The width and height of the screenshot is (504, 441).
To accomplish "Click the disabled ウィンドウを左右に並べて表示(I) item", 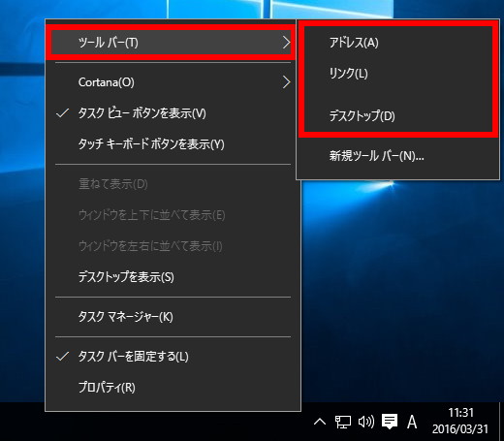I will (x=173, y=246).
